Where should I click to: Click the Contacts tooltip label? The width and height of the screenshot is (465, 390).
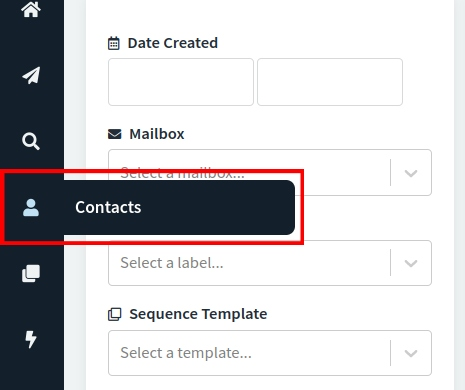click(108, 207)
